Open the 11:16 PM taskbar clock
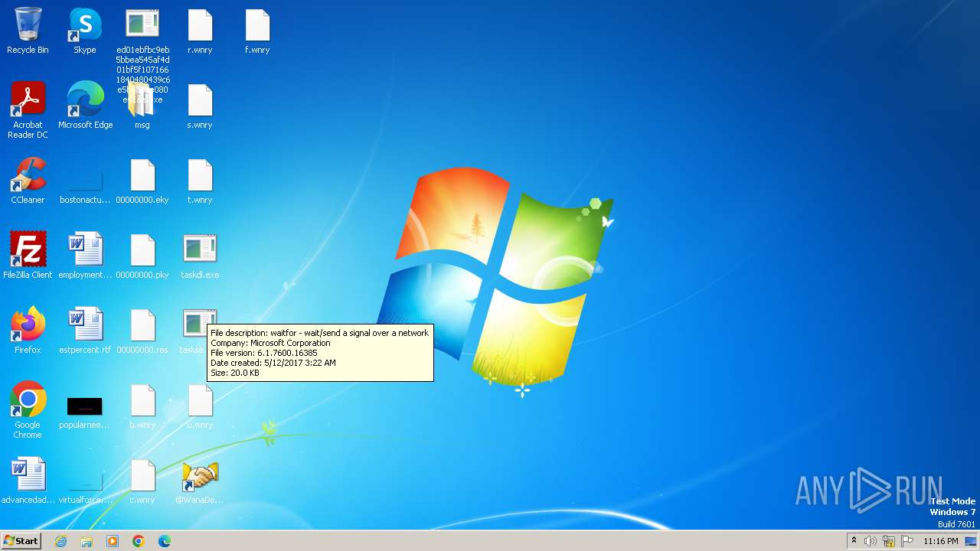This screenshot has width=980, height=551. pos(940,541)
